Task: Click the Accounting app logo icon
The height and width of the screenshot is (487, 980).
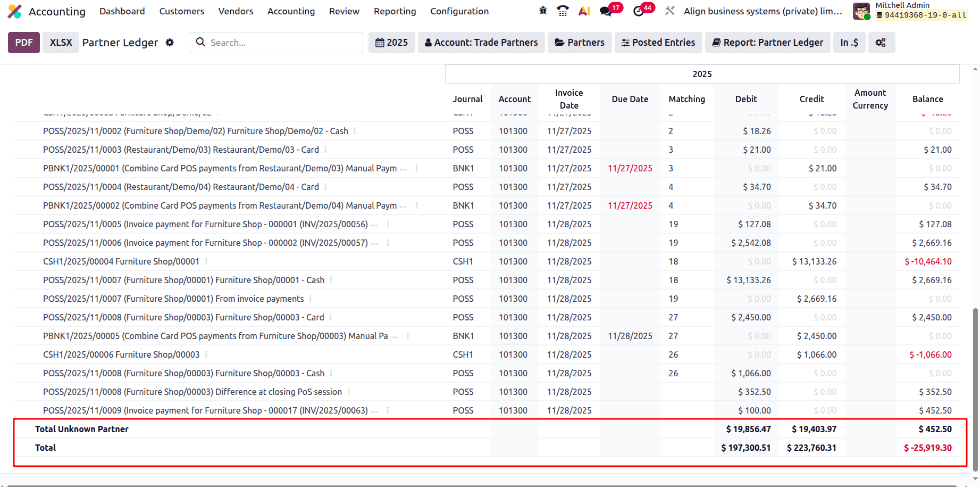Action: tap(15, 11)
